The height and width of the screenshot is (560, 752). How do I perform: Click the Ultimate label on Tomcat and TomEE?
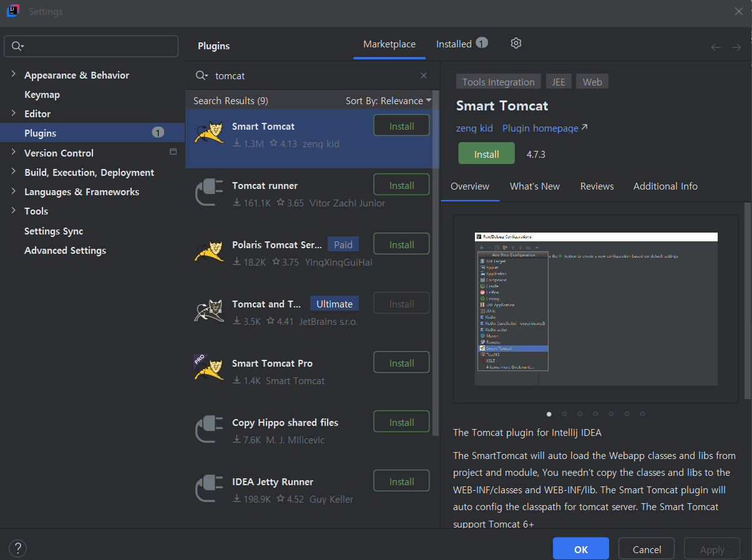[x=334, y=304]
